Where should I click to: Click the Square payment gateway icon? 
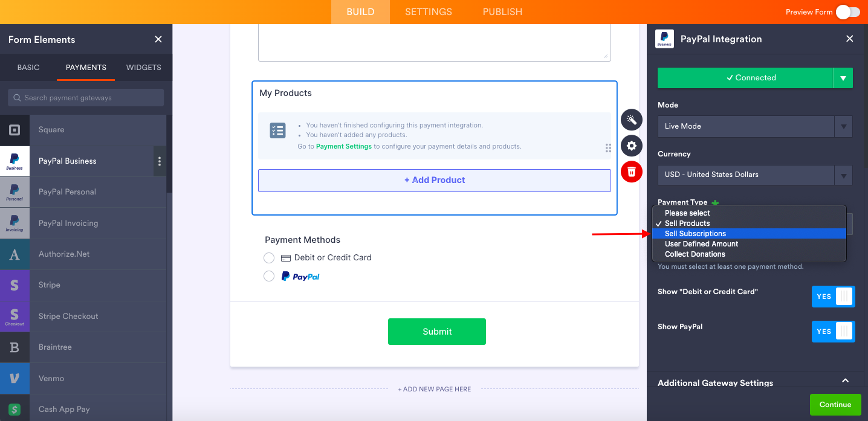pyautogui.click(x=15, y=130)
